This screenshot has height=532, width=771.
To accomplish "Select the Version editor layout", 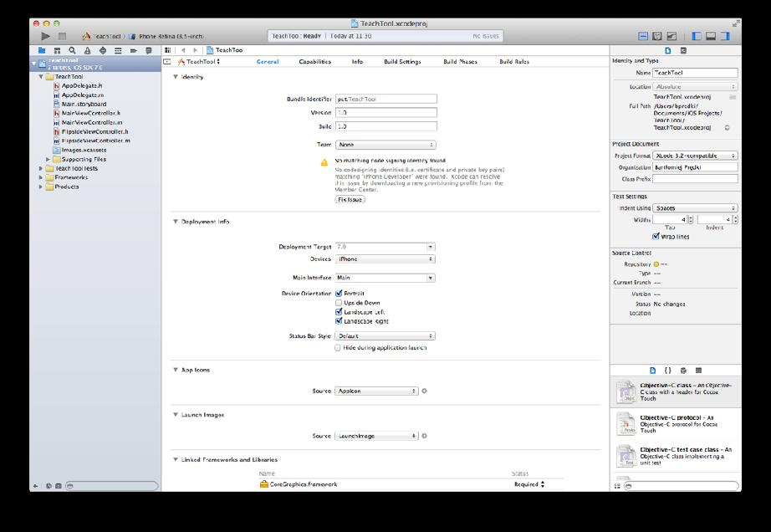I will coord(671,36).
